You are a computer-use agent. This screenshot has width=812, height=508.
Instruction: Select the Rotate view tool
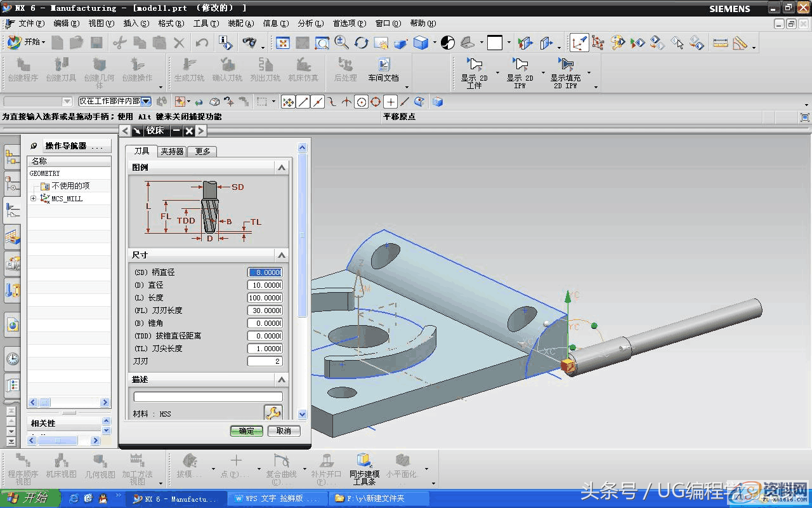(x=362, y=43)
